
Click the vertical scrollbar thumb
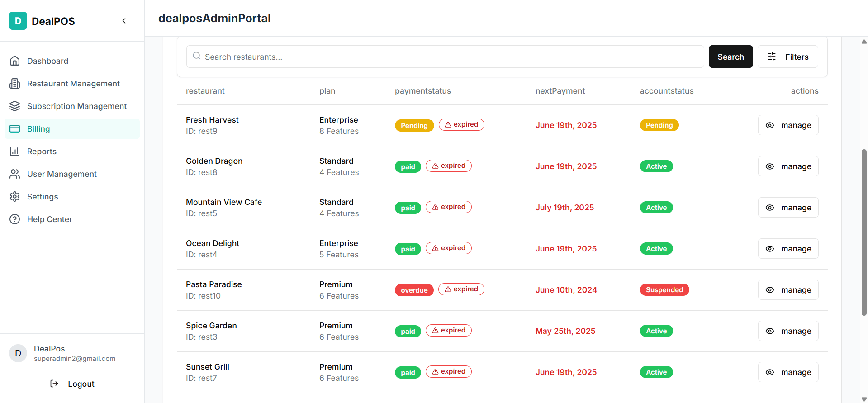tap(864, 232)
